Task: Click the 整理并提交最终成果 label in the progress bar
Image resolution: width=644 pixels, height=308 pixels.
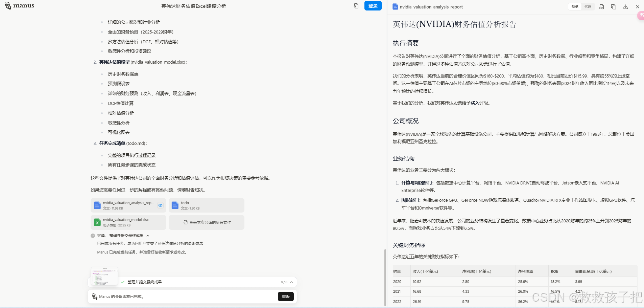Action: (145, 282)
